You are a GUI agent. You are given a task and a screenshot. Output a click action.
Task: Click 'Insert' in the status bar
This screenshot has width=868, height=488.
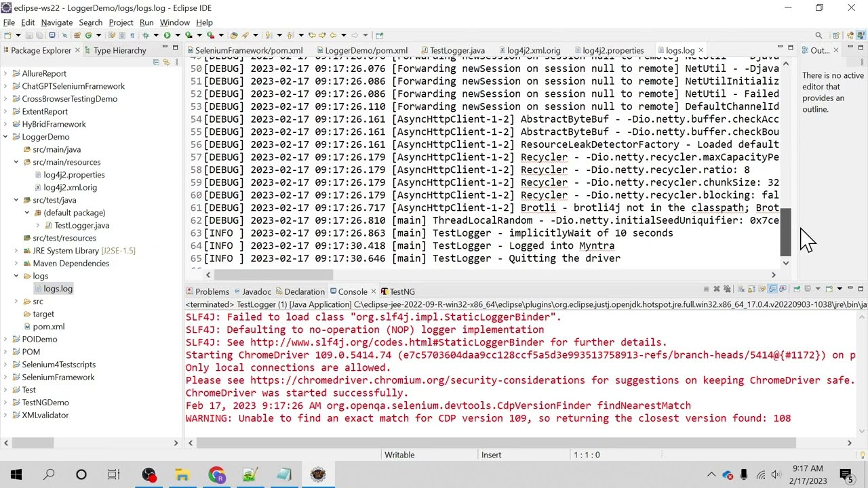(x=492, y=455)
